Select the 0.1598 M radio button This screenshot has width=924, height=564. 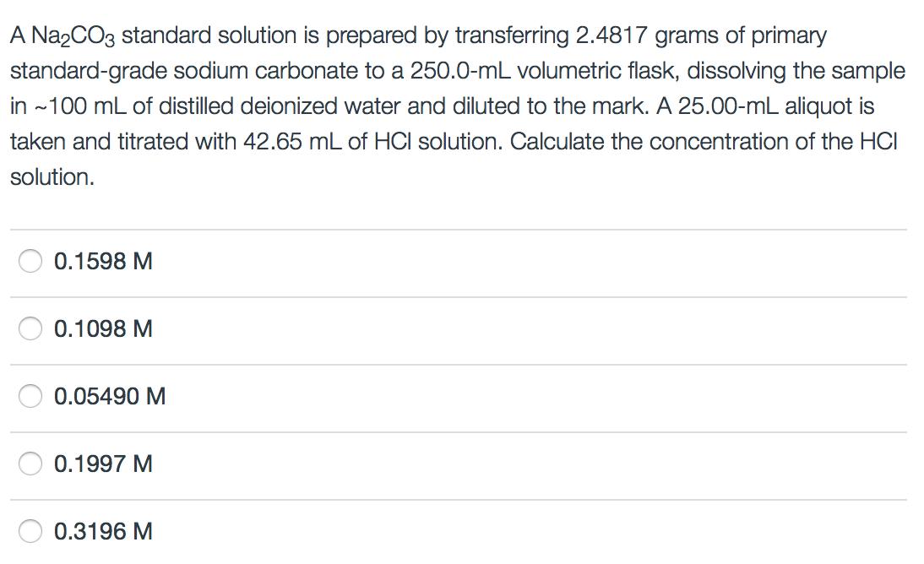point(30,261)
